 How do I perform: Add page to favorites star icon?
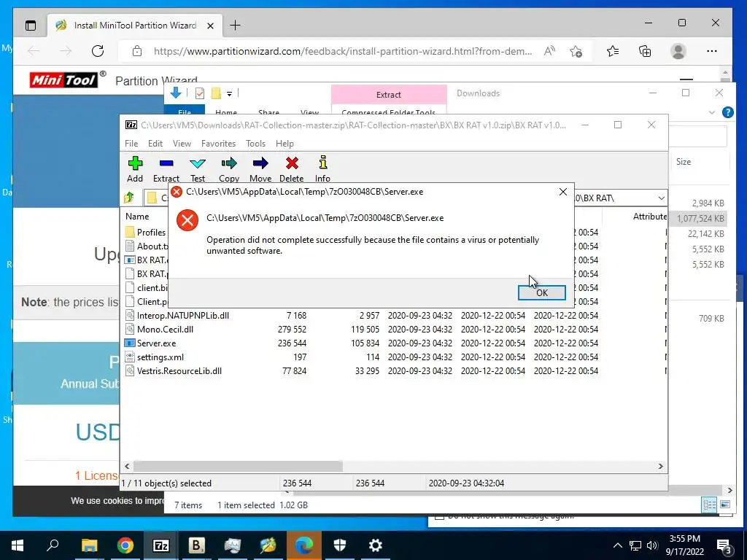coord(576,51)
